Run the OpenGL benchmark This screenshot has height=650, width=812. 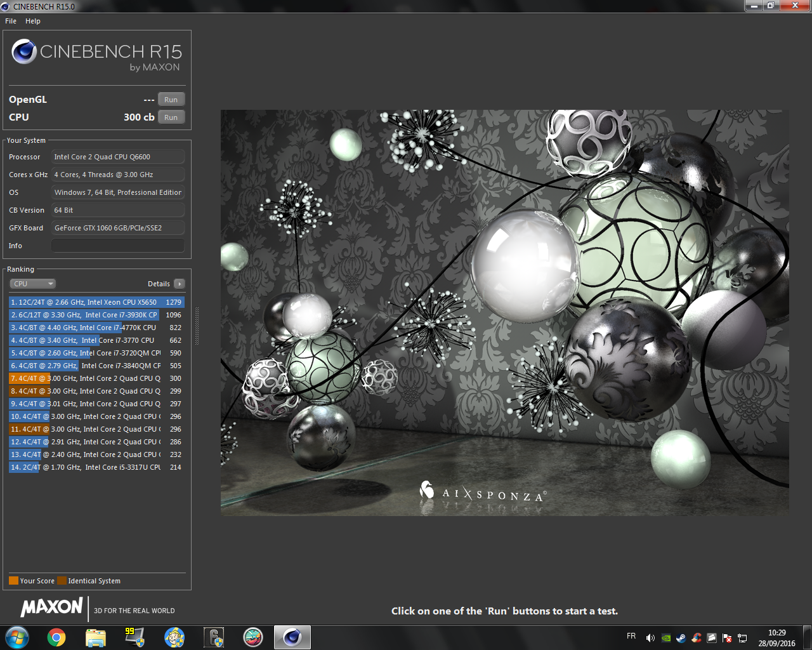coord(171,100)
